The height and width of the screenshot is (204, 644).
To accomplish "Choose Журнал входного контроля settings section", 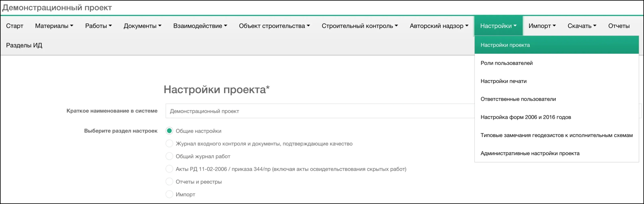I will coord(169,144).
